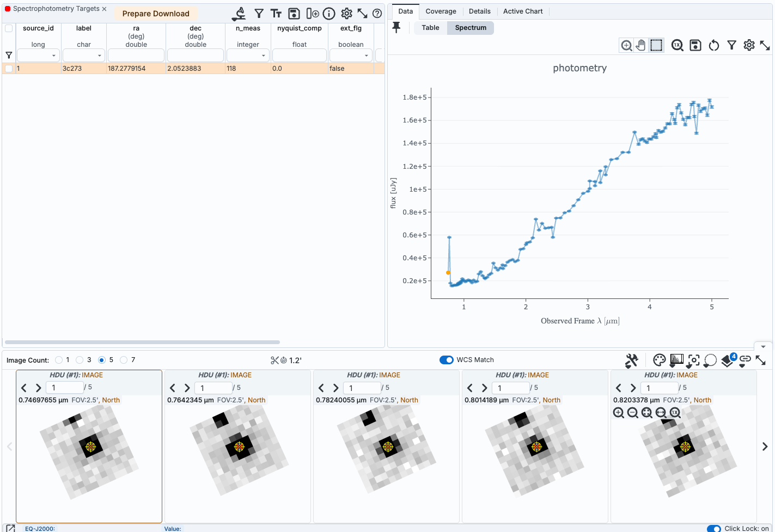Switch to the Coverage tab

pos(441,11)
